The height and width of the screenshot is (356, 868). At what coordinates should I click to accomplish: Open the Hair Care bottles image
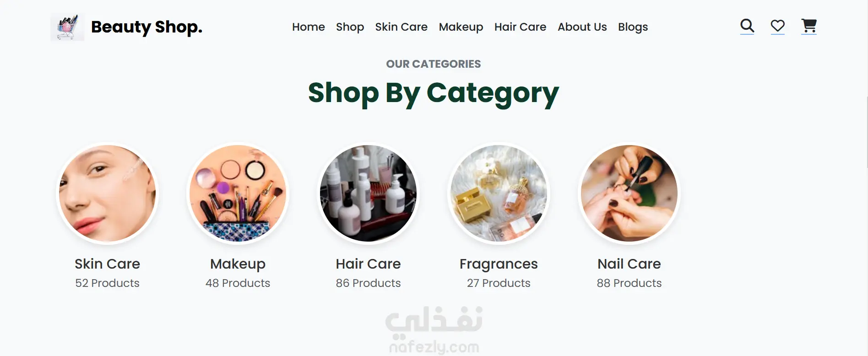pyautogui.click(x=369, y=194)
